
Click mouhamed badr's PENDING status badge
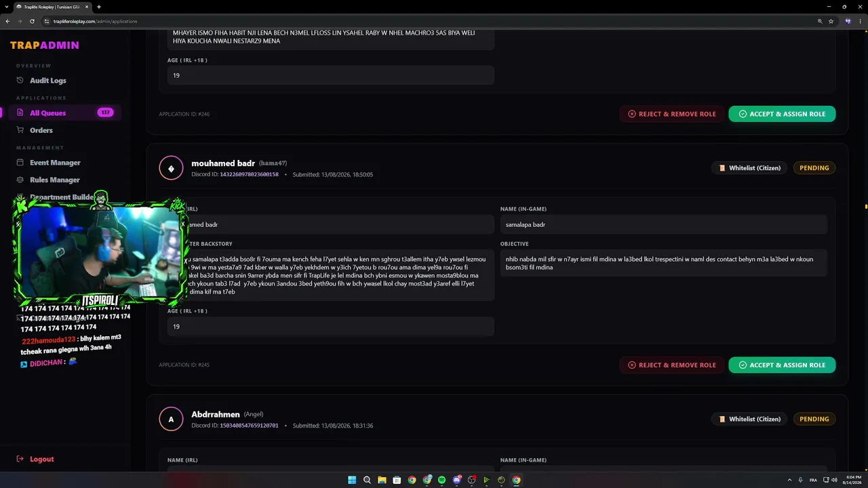(814, 168)
